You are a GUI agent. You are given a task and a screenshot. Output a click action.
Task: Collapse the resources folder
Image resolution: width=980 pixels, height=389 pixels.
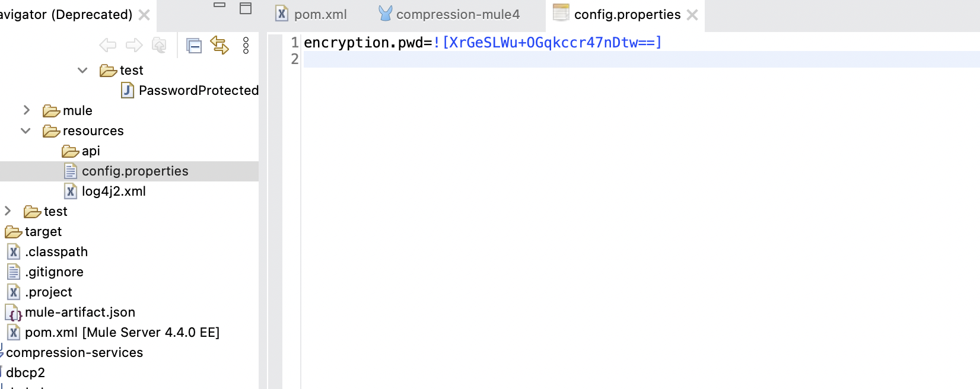click(x=26, y=131)
